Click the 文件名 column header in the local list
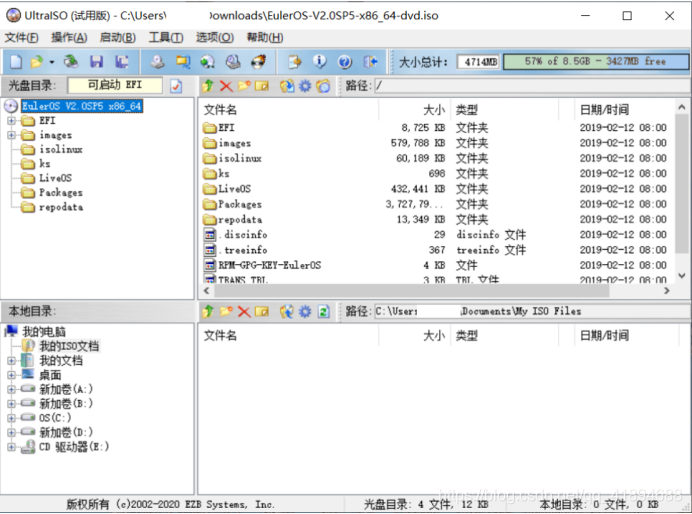Image resolution: width=692 pixels, height=514 pixels. 289,336
